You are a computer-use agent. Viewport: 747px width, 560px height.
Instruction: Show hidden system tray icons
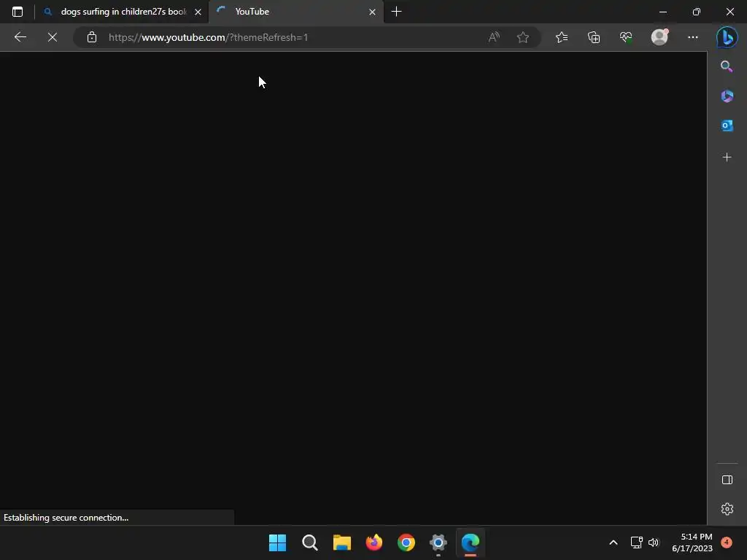coord(614,542)
